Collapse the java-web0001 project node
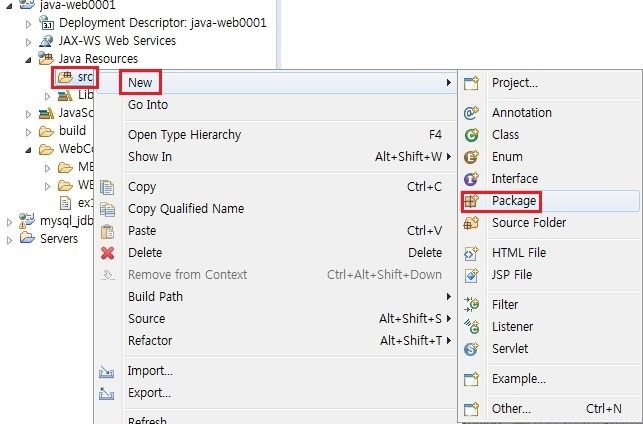Screen dimensions: 643x424 pos(9,6)
